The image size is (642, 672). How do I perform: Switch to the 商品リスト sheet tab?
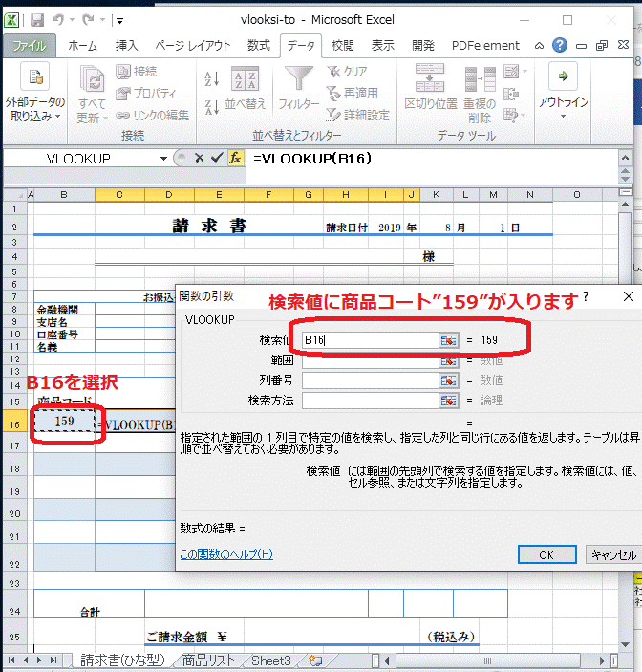pyautogui.click(x=208, y=661)
